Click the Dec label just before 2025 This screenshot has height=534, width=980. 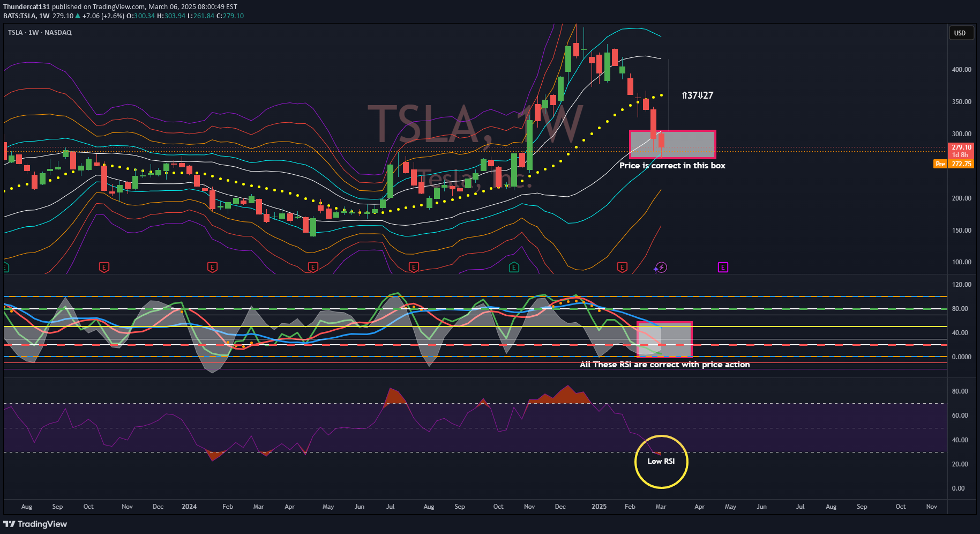coord(560,507)
